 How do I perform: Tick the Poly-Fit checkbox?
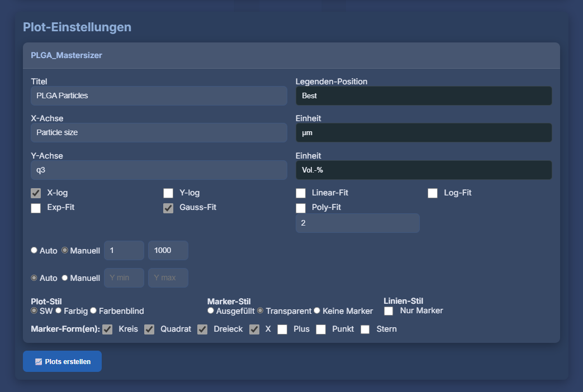pos(301,208)
